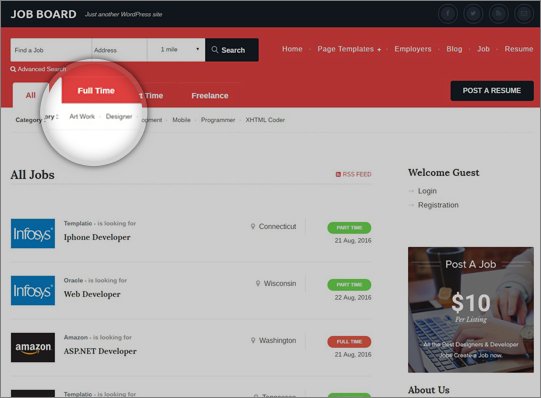
Task: Click the POST A RESUME button
Action: tap(492, 91)
